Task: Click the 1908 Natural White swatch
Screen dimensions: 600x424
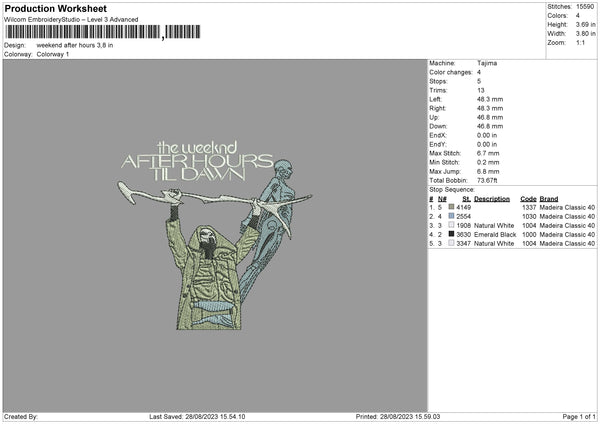Action: click(452, 225)
